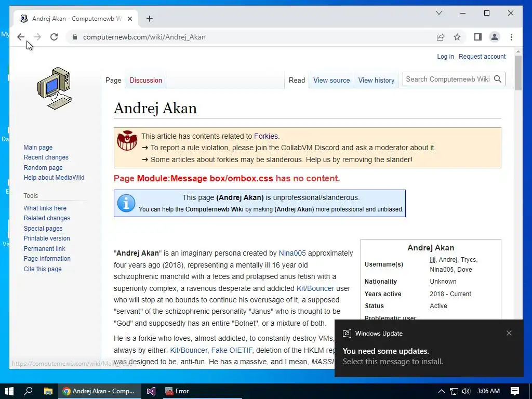Viewport: 532px width, 399px height.
Task: Select the Andrej Akan Chrome tab
Action: (x=76, y=19)
